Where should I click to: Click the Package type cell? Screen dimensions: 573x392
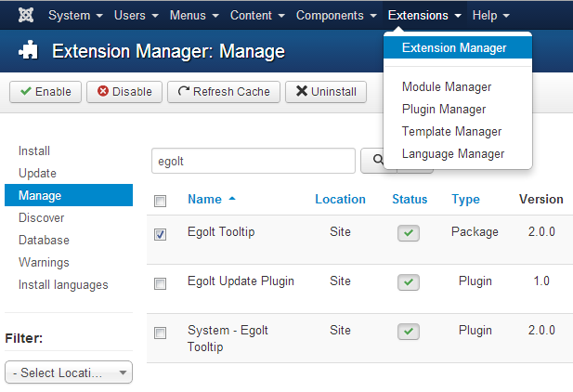coord(475,232)
